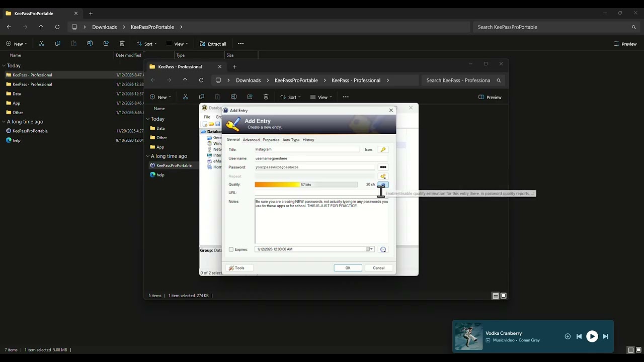Play Vodka Cranberry in media popup

click(592, 336)
